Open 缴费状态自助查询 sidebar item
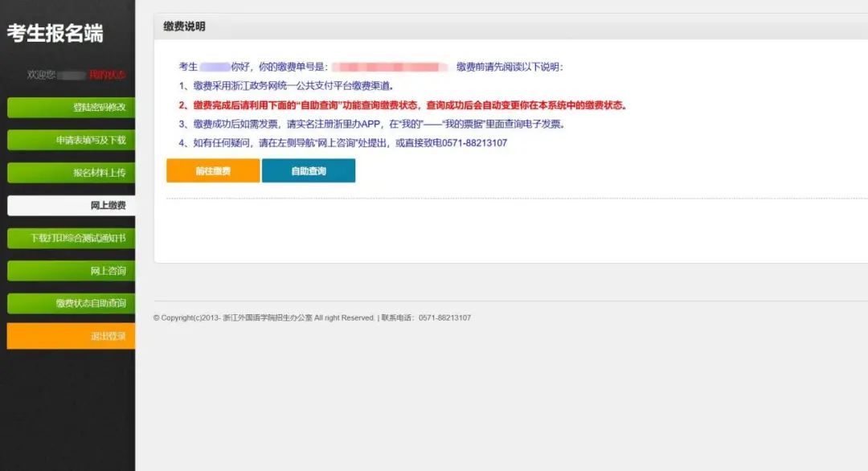Screen dimensions: 868x471 click(x=71, y=303)
